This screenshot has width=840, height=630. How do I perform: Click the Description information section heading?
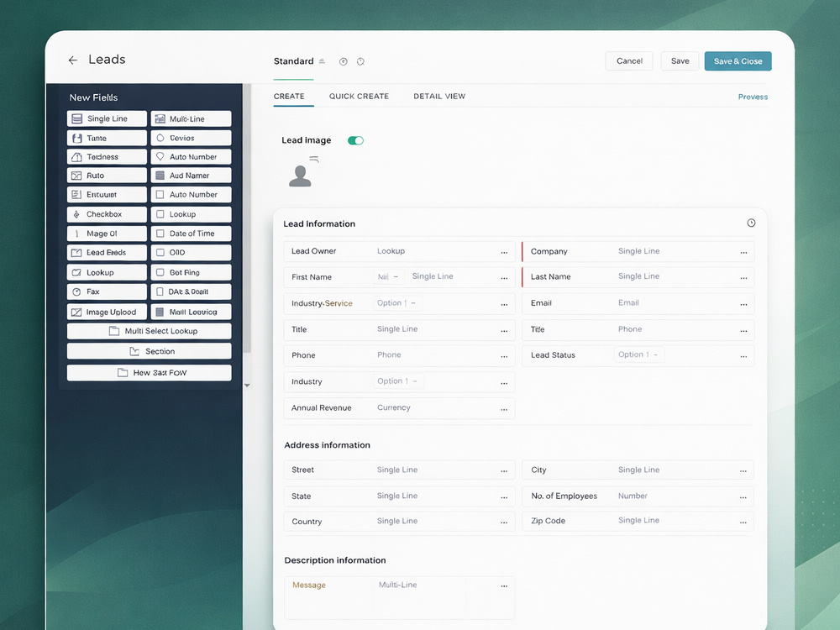(x=335, y=560)
